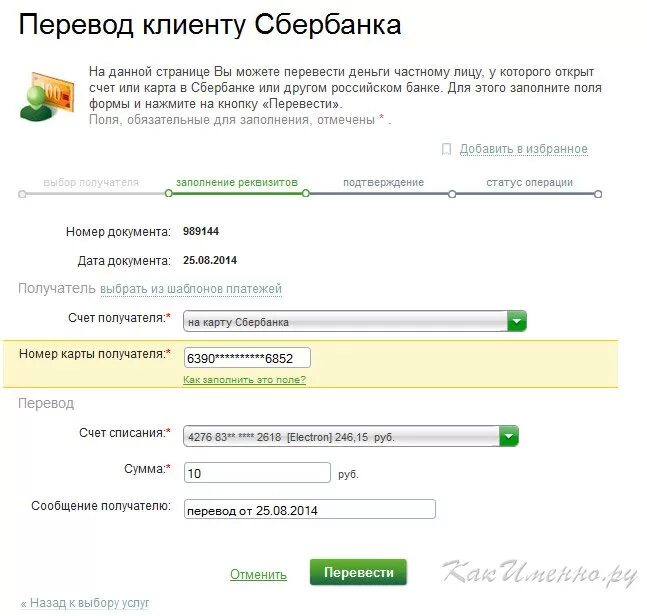The height and width of the screenshot is (616, 647).
Task: Focus the Номер карты получателя field
Action: pos(247,358)
